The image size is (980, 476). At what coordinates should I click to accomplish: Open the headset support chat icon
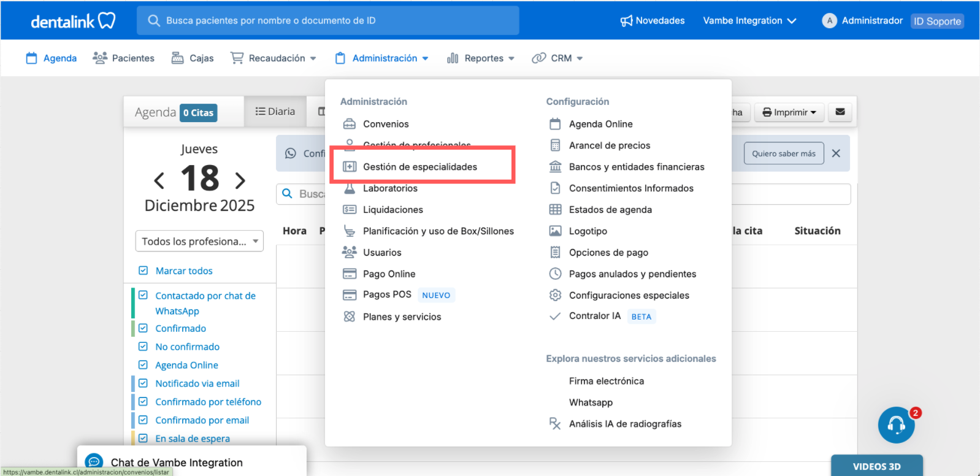896,424
